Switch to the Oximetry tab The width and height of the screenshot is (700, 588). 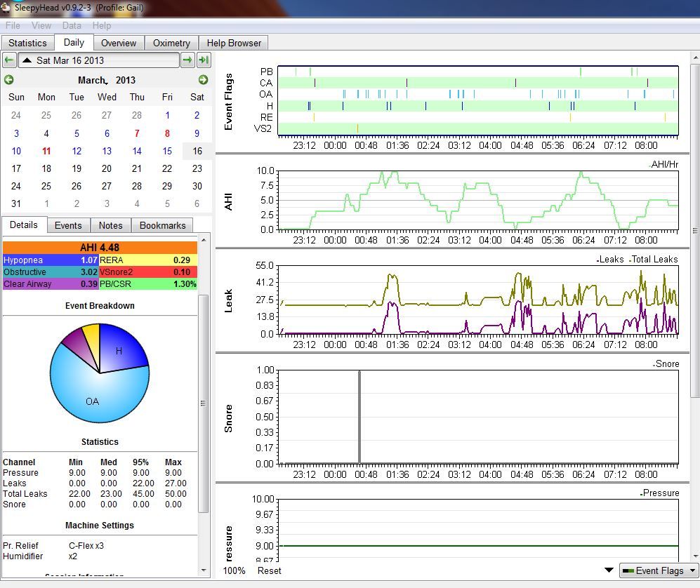[x=171, y=43]
